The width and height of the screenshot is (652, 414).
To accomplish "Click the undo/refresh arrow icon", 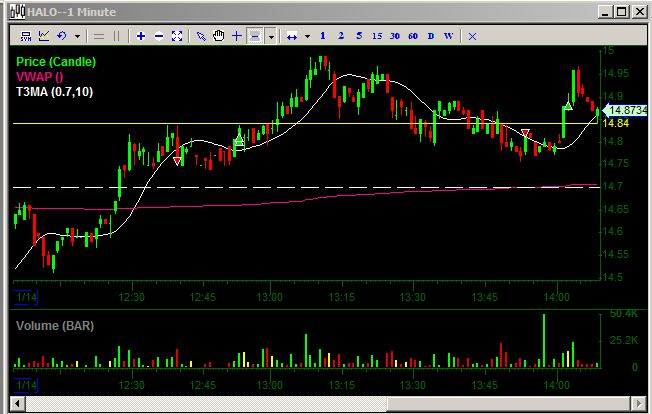I will [x=62, y=36].
